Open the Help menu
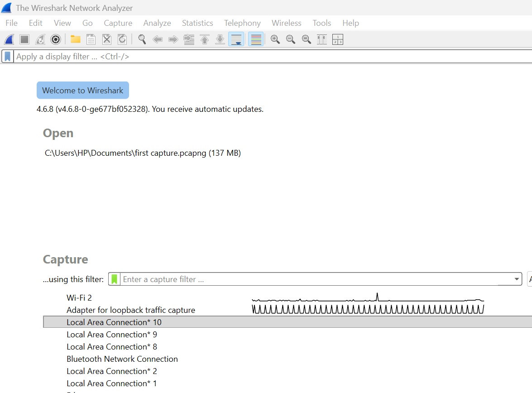The image size is (532, 393). [350, 23]
